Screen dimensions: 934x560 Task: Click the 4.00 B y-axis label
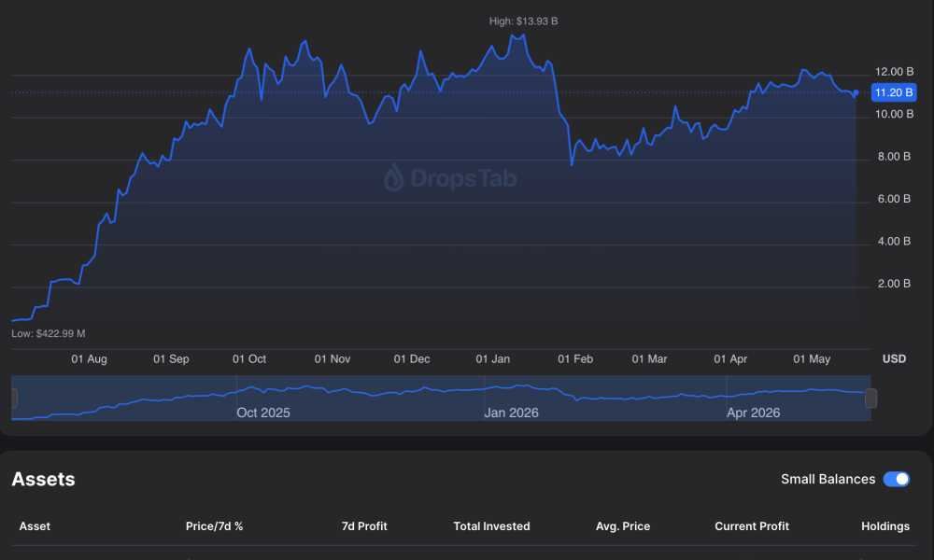[x=894, y=241]
